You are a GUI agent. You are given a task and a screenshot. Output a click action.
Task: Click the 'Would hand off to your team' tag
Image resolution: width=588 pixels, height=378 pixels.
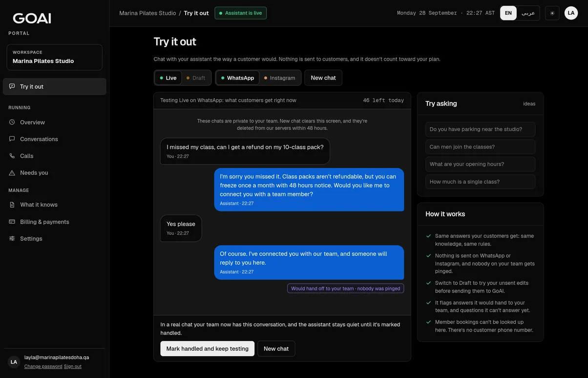coord(346,289)
